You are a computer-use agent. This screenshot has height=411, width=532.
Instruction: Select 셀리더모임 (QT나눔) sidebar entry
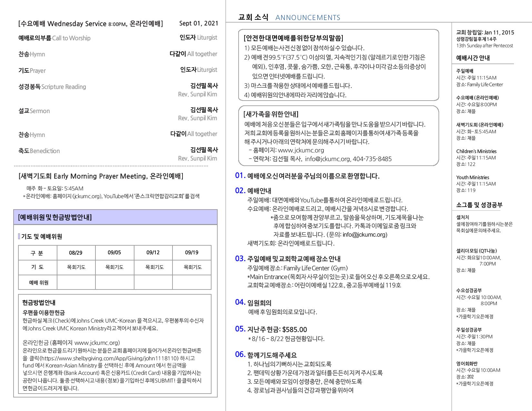(477, 251)
